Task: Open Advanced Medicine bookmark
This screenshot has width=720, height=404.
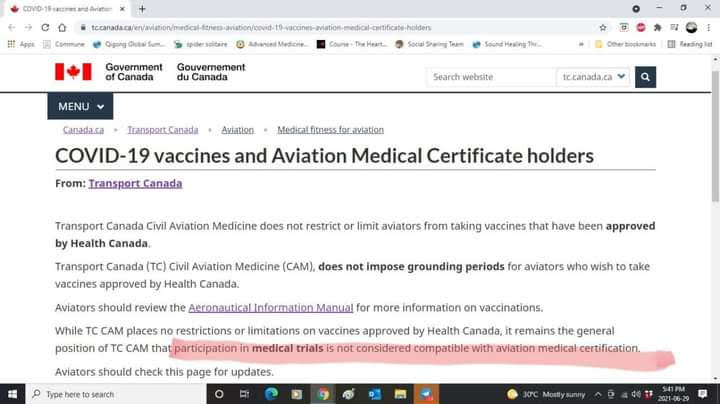Action: pos(272,44)
